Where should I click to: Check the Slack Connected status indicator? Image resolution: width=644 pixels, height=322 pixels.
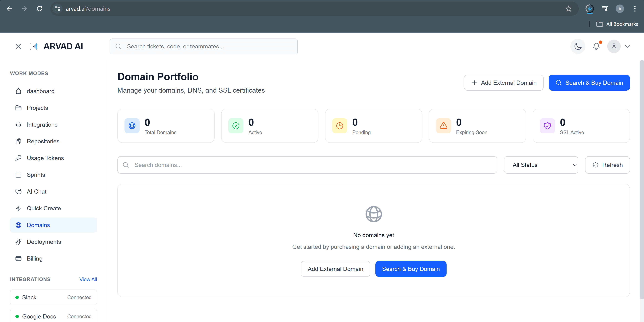coord(17,297)
